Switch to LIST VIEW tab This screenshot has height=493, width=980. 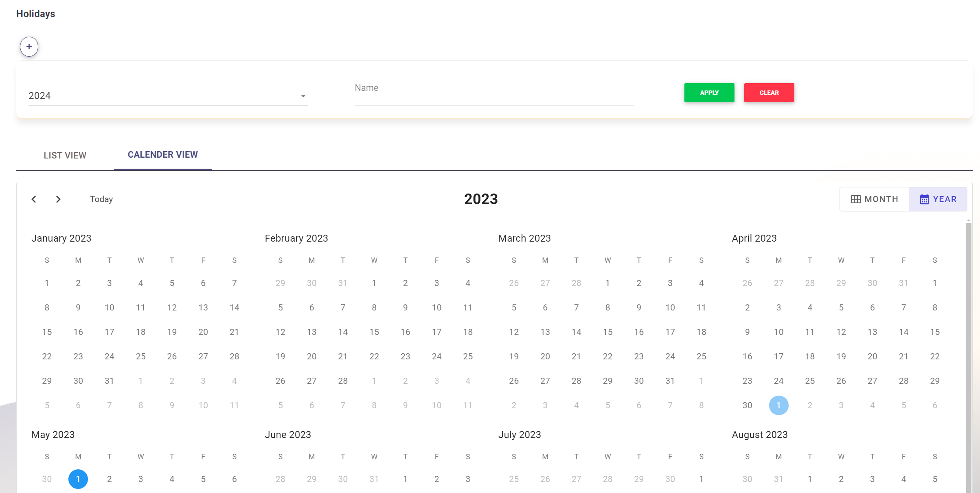(65, 155)
